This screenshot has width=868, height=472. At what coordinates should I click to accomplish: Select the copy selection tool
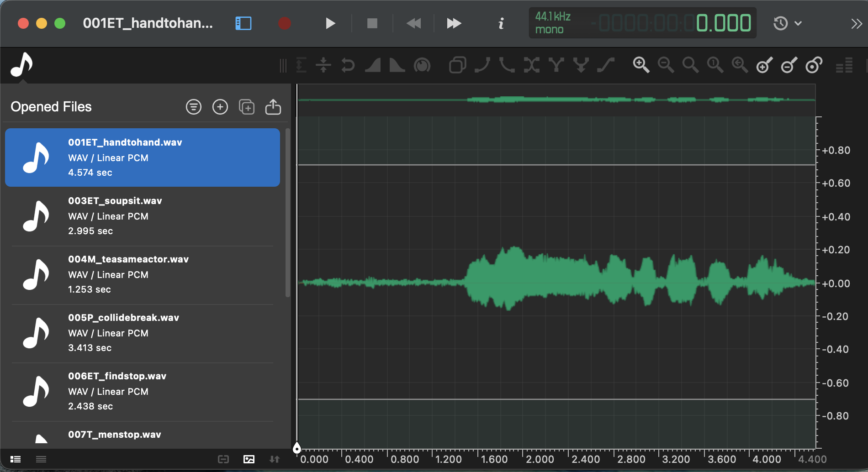pyautogui.click(x=457, y=65)
